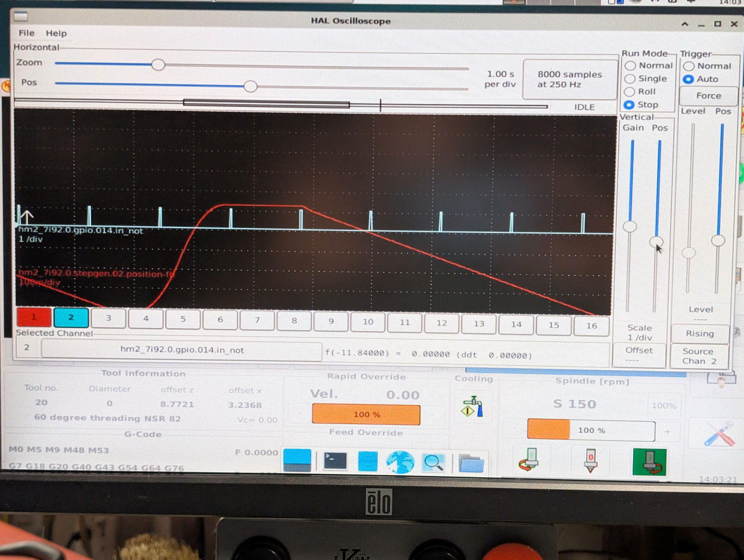The image size is (744, 560).
Task: Select channel 11 button
Action: point(405,323)
